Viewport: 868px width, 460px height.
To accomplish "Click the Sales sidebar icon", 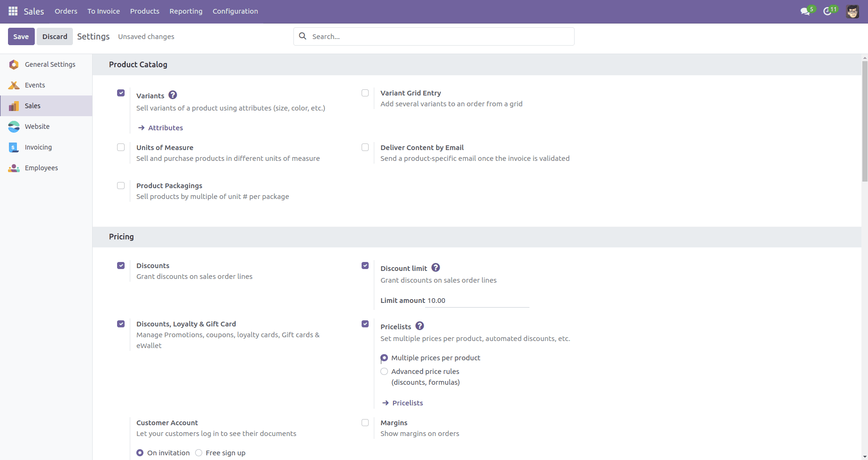I will click(14, 106).
